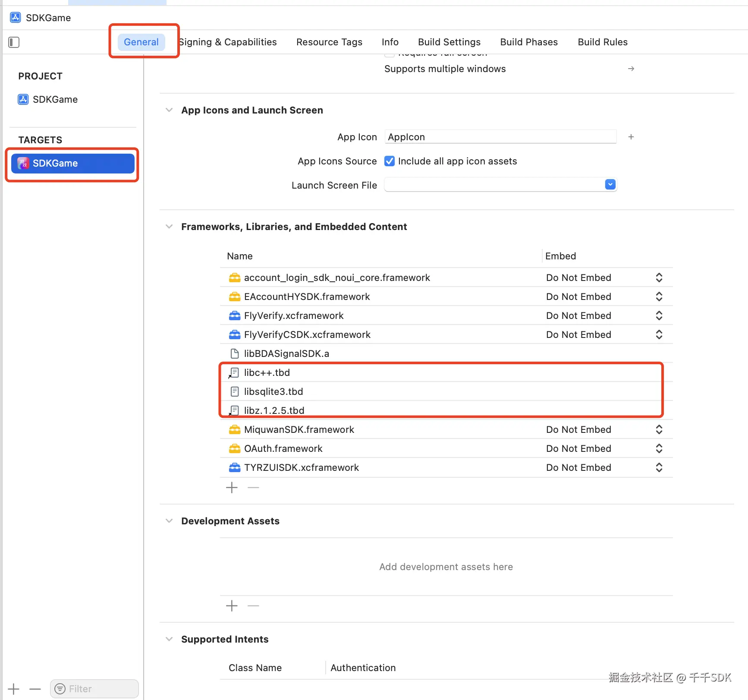Click the targets Filter field

tap(94, 689)
